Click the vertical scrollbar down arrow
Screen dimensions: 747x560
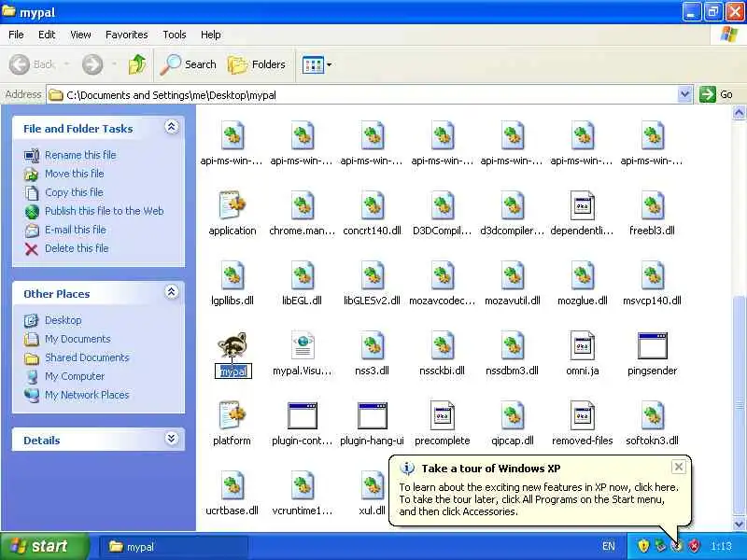(x=739, y=524)
